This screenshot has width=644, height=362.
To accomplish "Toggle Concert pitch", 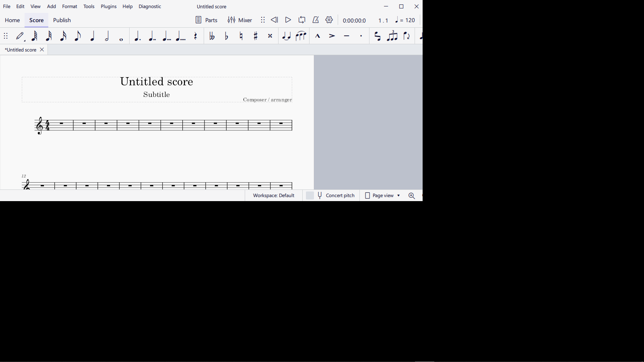I will (x=330, y=195).
